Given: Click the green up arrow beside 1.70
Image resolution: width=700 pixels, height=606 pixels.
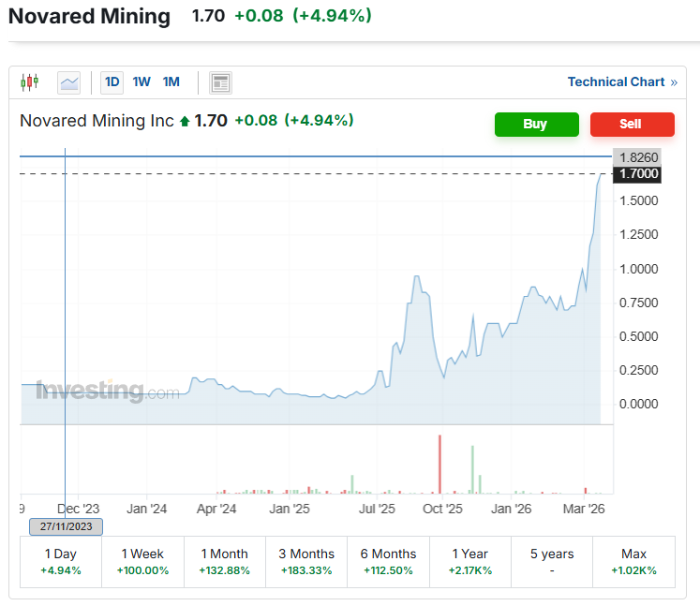Looking at the screenshot, I should pos(185,121).
